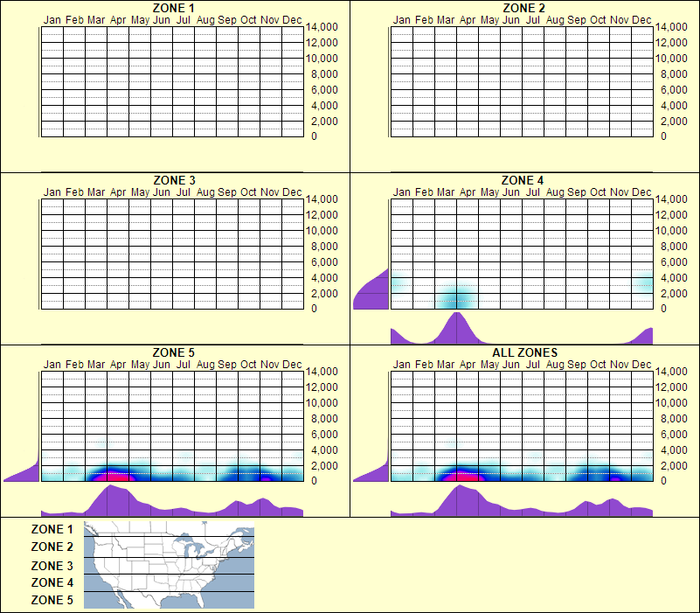This screenshot has height=613, width=700.
Task: Select the ZONE 2 plot grid
Action: click(520, 81)
